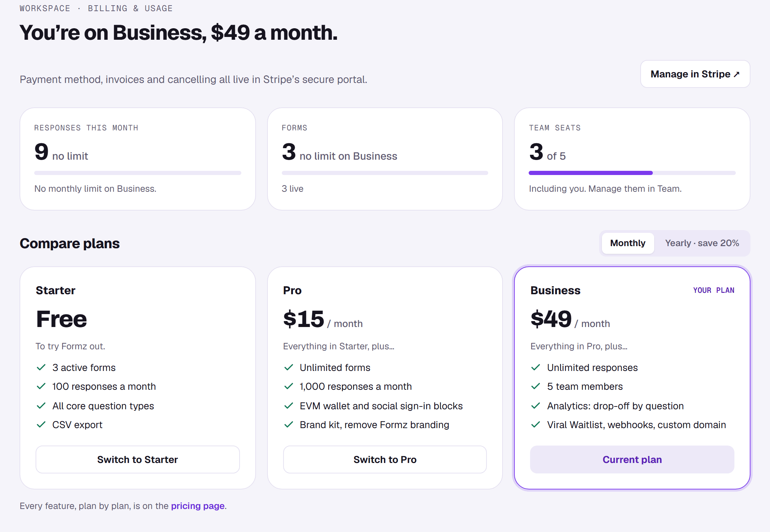Switch to Yearly save 20% billing

702,243
